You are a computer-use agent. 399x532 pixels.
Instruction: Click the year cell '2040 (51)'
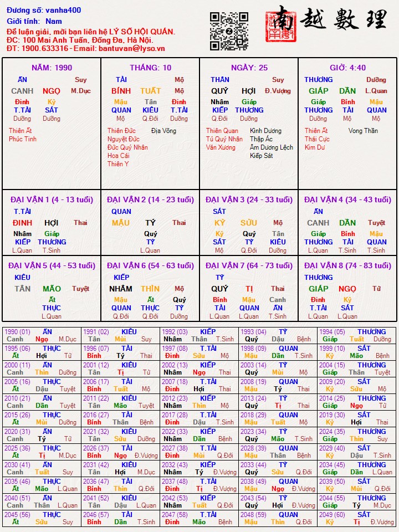[42, 502]
